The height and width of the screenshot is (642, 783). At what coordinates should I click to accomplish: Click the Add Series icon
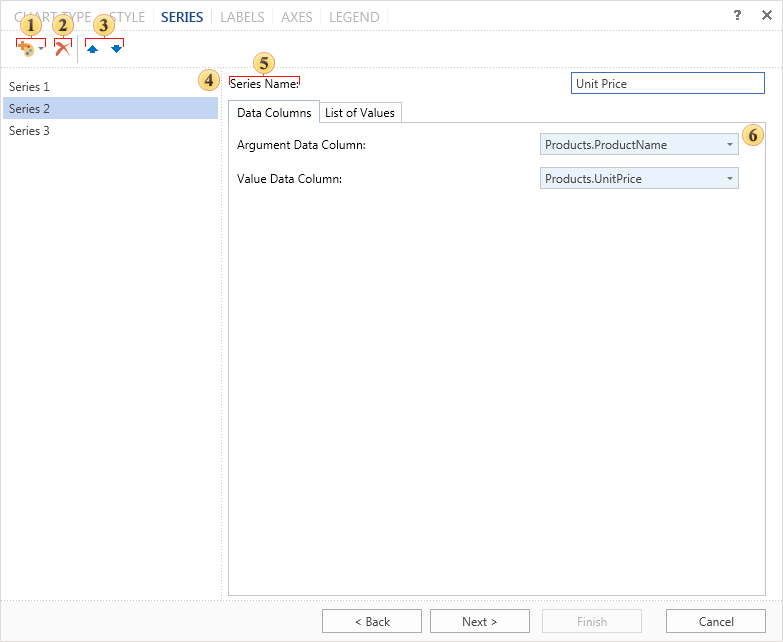click(x=26, y=48)
